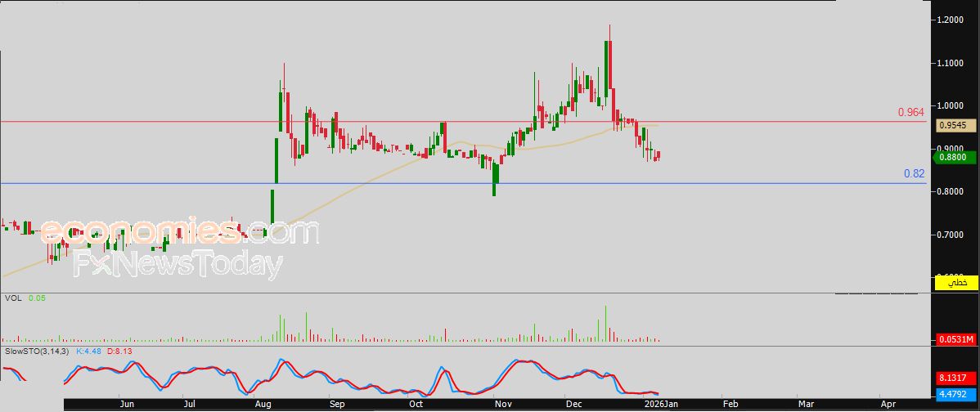Select the red 0.964 resistance level label
Image resolution: width=980 pixels, height=412 pixels.
910,112
